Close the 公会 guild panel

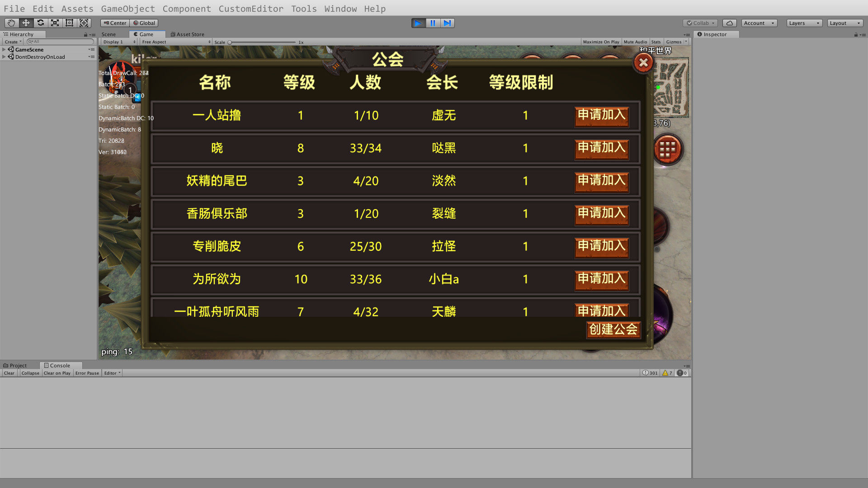pyautogui.click(x=643, y=63)
